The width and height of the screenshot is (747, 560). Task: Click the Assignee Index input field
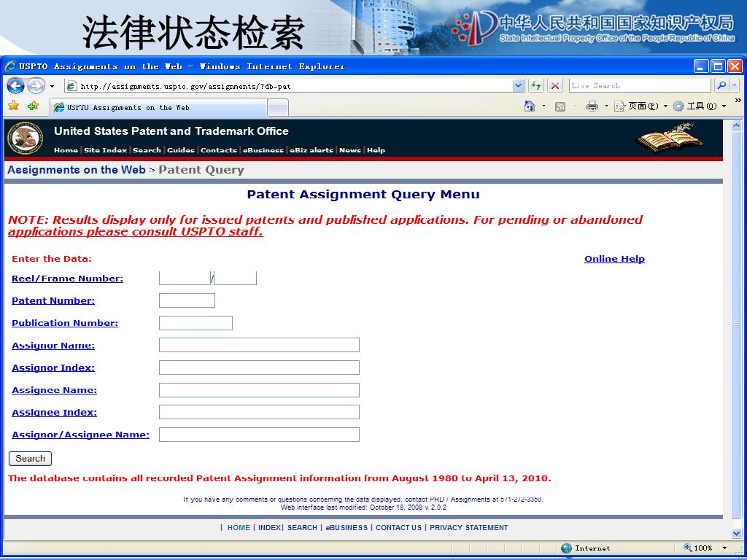tap(259, 413)
